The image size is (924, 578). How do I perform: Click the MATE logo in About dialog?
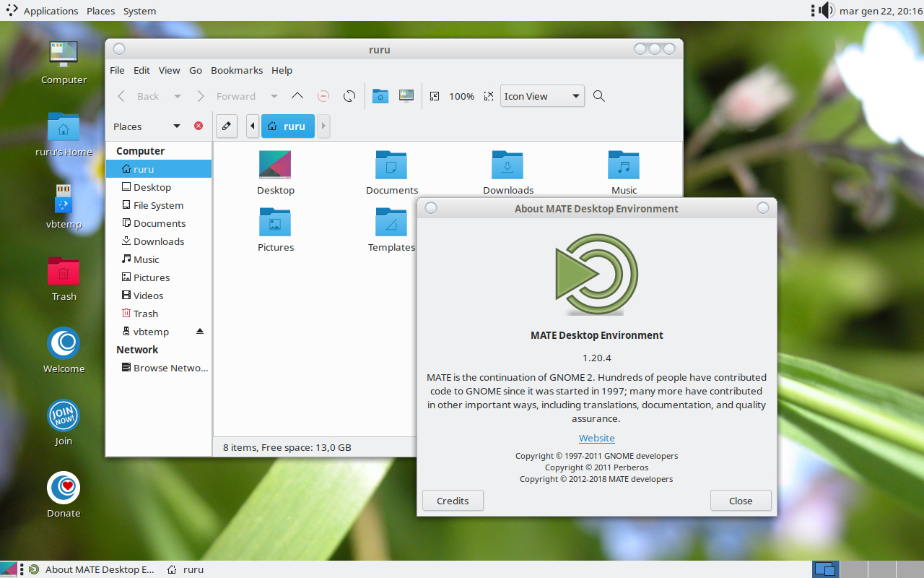coord(597,274)
